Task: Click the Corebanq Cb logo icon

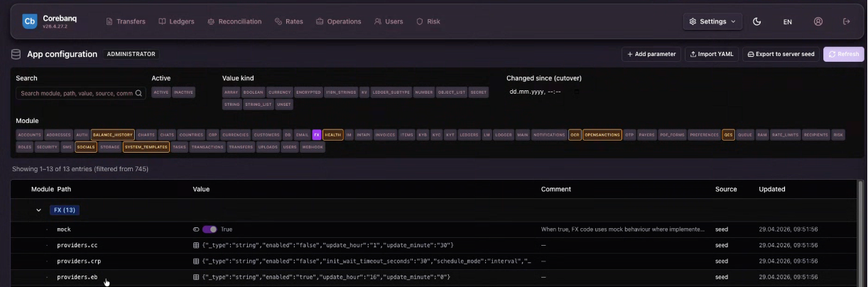Action: (x=30, y=21)
